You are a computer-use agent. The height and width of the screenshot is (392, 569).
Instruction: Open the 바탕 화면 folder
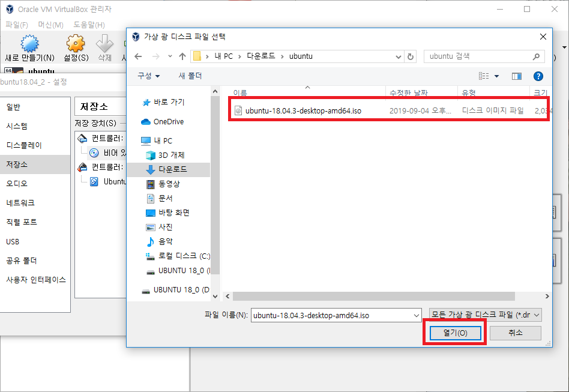coord(167,213)
